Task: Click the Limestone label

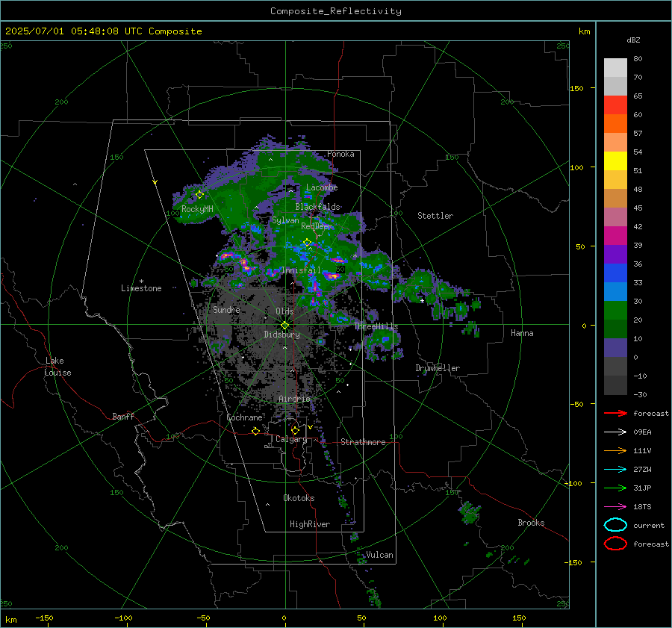Action: pos(141,288)
